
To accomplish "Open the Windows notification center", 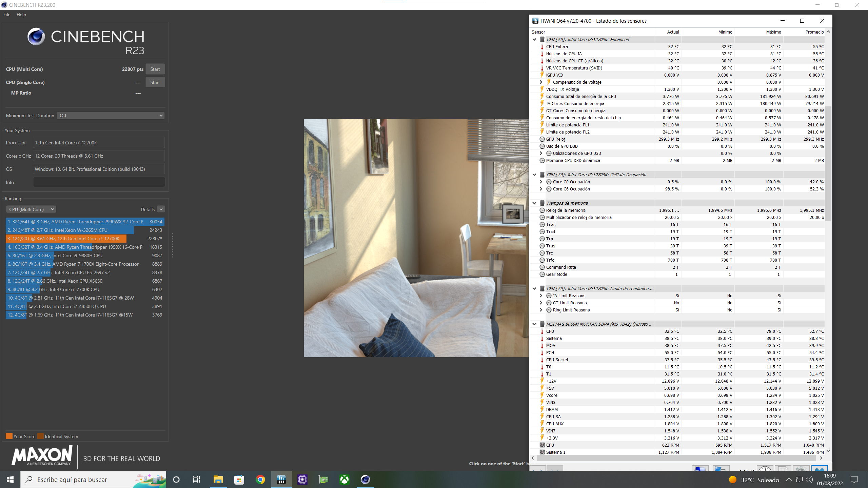I will [x=854, y=480].
